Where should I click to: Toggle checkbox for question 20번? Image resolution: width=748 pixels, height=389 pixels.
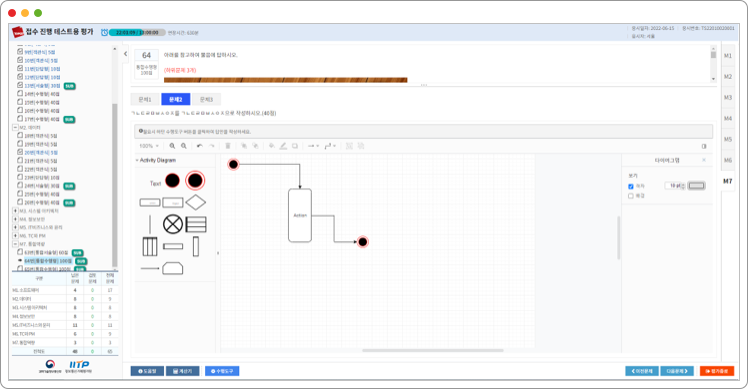pos(20,152)
